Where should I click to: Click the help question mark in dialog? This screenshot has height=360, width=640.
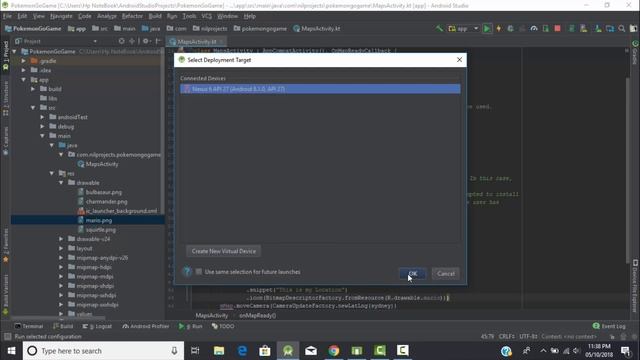pos(187,272)
